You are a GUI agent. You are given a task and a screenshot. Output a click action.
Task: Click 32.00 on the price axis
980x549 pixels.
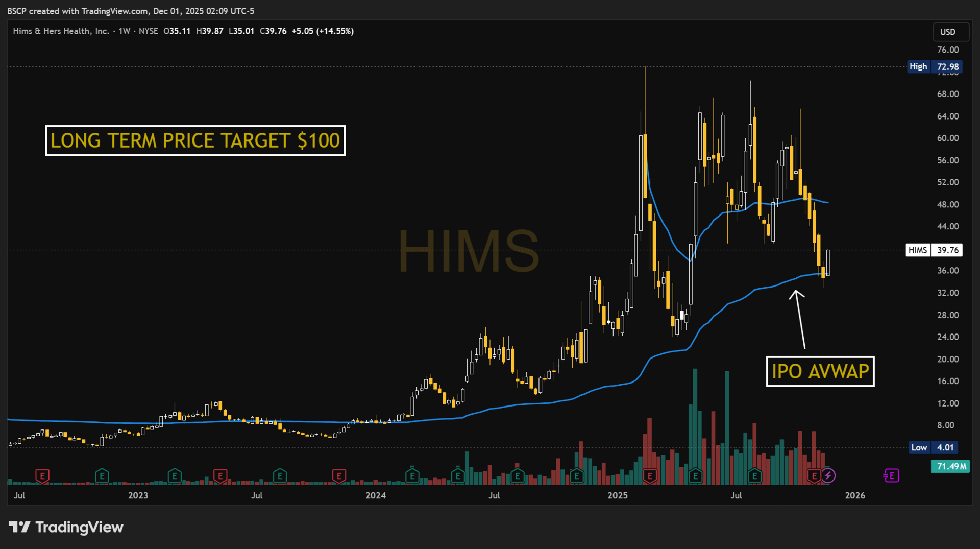point(948,293)
